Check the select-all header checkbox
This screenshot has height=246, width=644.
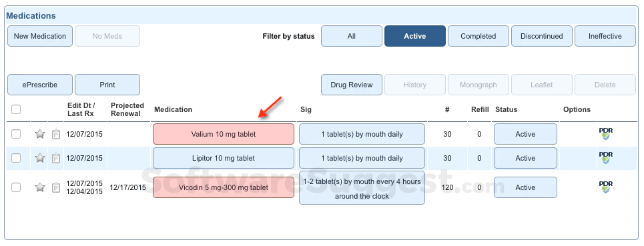pyautogui.click(x=16, y=109)
